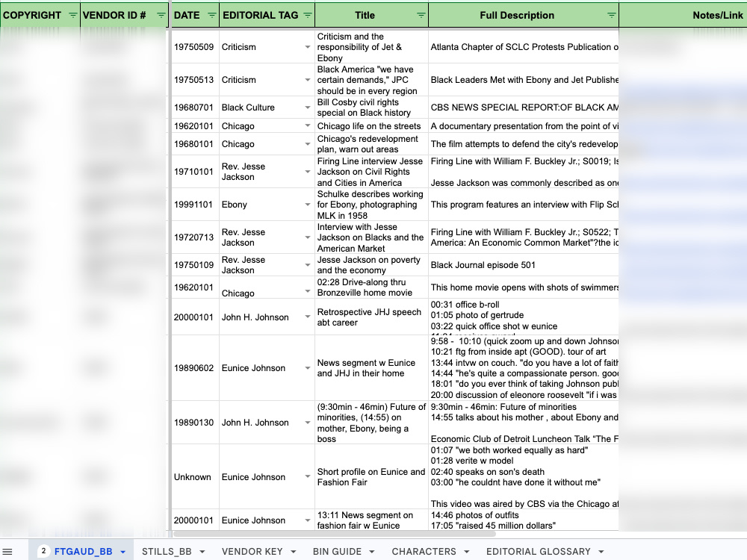
Task: Open the STILLS_BB tab options arrow
Action: (202, 552)
